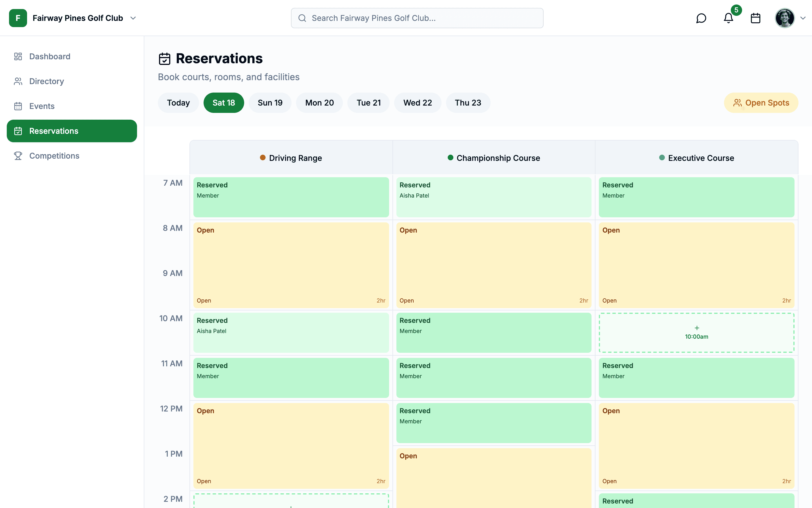The height and width of the screenshot is (508, 812).
Task: Book the 8 AM Executive Course open slot
Action: click(x=697, y=265)
